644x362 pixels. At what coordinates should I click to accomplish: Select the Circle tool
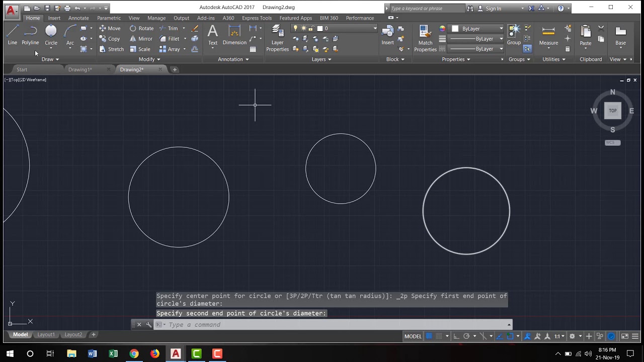[51, 35]
